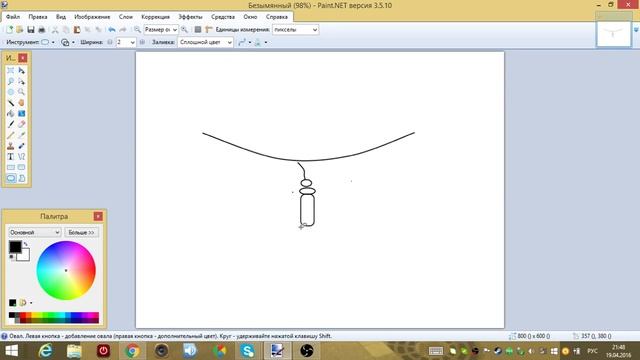Image resolution: width=640 pixels, height=360 pixels.
Task: Select the Eraser tool
Action: (x=21, y=124)
